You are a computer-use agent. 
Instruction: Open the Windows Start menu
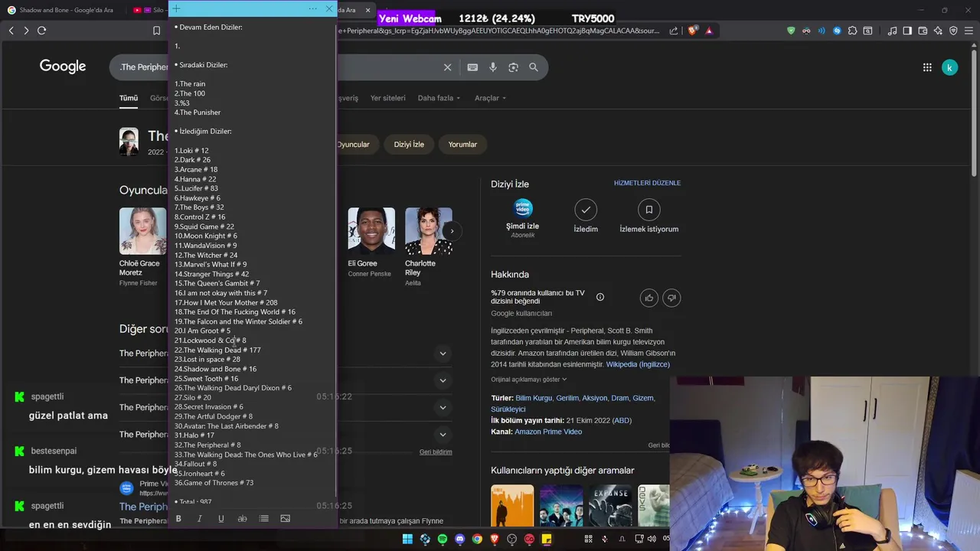pos(407,539)
